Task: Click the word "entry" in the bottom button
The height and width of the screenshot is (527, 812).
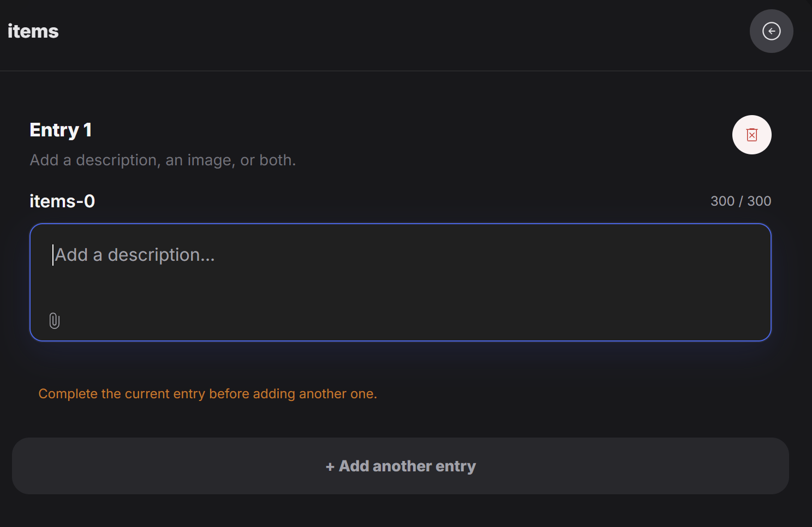Action: pos(456,466)
